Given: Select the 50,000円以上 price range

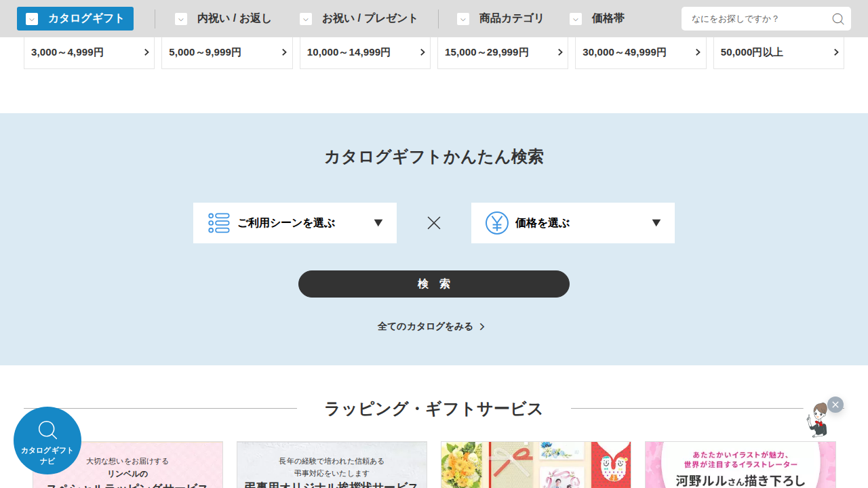Looking at the screenshot, I should 778,53.
